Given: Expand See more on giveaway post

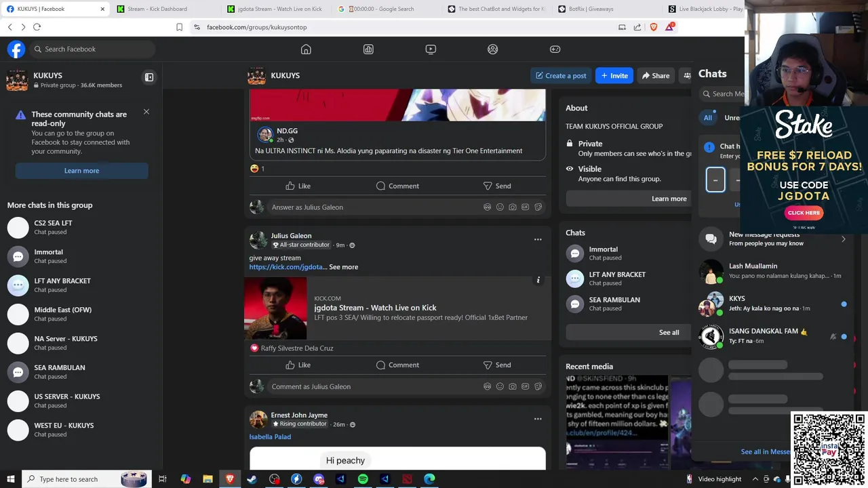Looking at the screenshot, I should click(x=343, y=267).
